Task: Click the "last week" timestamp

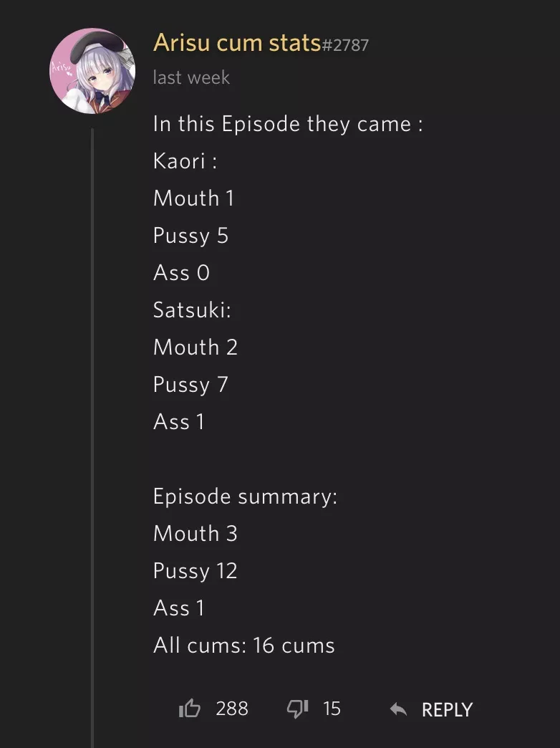Action: click(191, 77)
